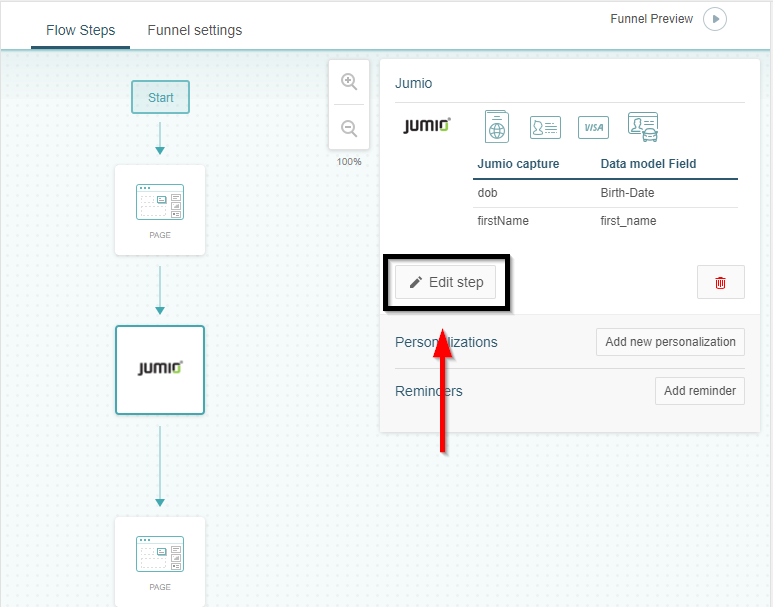Click the passport globe document icon
The height and width of the screenshot is (607, 773).
pos(496,127)
